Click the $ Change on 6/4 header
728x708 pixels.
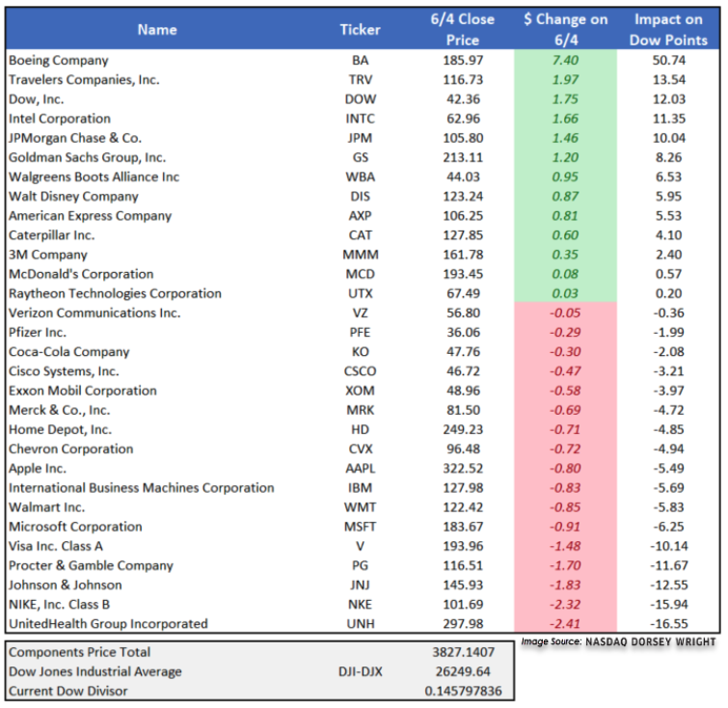(x=566, y=30)
